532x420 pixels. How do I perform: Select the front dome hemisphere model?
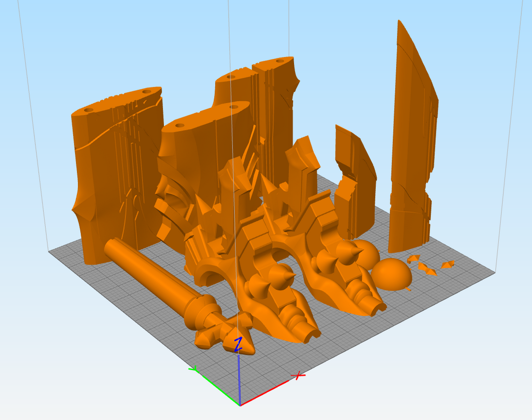[392, 274]
